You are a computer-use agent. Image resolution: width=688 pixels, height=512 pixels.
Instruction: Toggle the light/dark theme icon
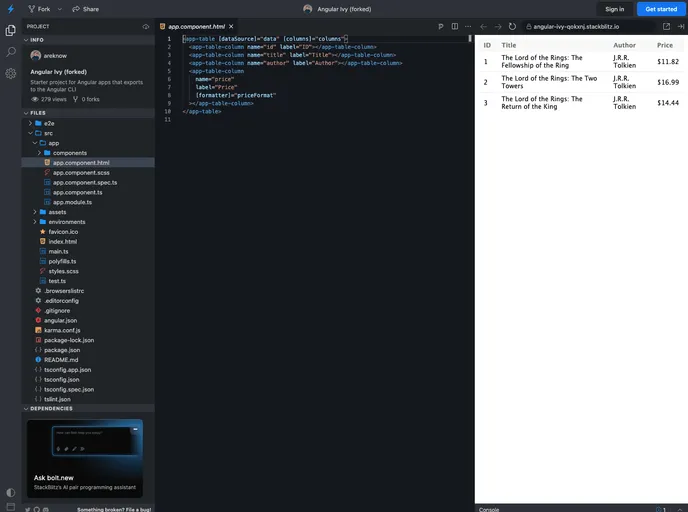coord(10,492)
